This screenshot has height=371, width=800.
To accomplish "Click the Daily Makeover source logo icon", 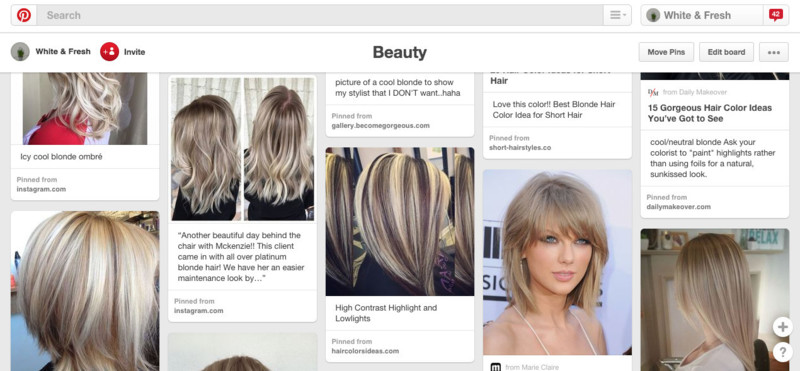I will [x=653, y=92].
